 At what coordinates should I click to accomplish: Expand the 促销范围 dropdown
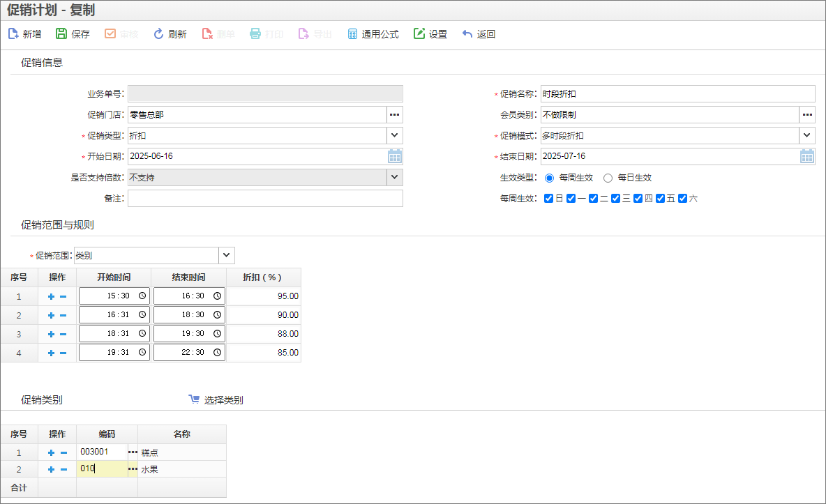click(x=227, y=255)
